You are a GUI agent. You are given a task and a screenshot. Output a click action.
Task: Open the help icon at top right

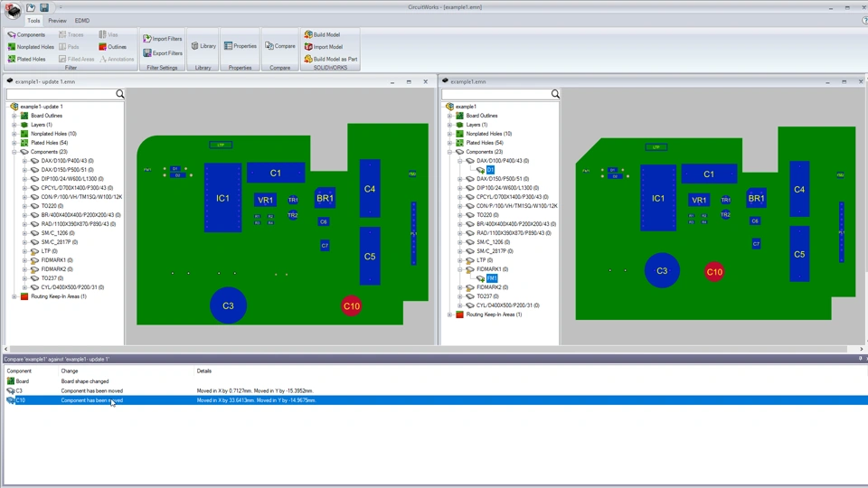point(864,21)
